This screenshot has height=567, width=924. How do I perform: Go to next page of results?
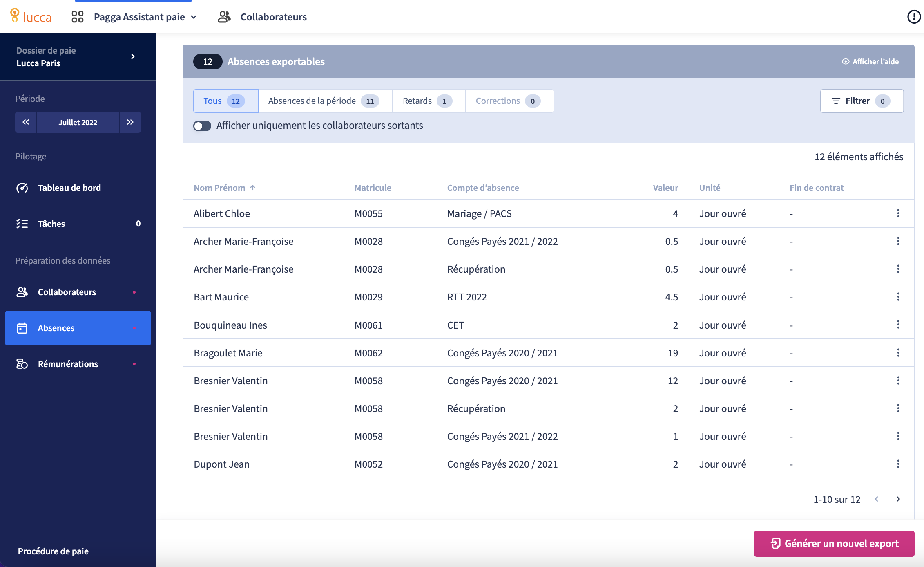pyautogui.click(x=898, y=499)
